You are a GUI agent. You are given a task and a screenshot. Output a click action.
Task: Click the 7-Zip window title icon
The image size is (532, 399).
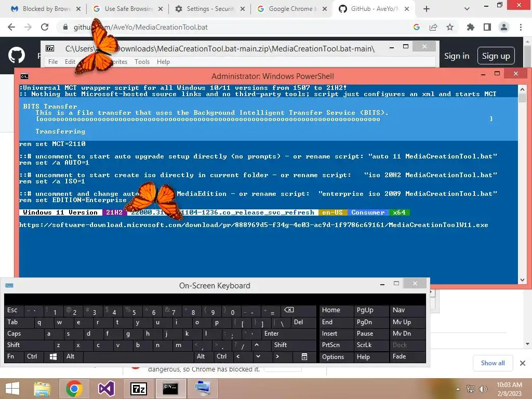[x=50, y=48]
